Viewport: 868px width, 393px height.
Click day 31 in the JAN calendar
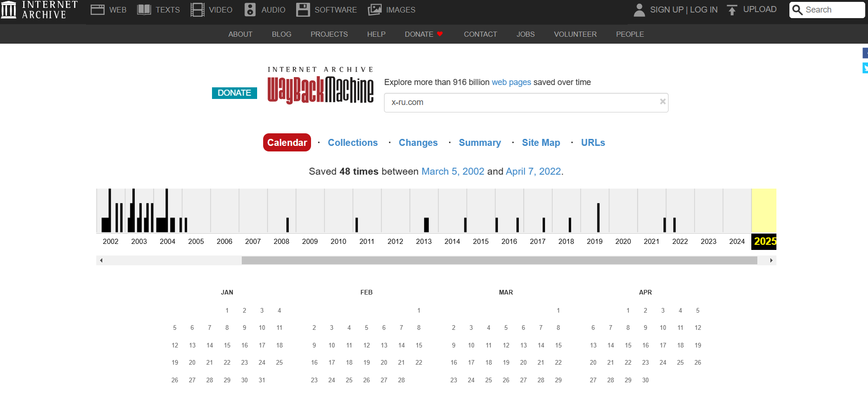click(262, 380)
